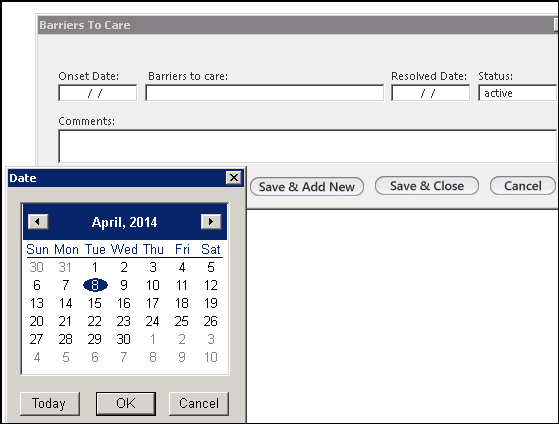
Task: Focus the Barriers to care text field
Action: 265,93
